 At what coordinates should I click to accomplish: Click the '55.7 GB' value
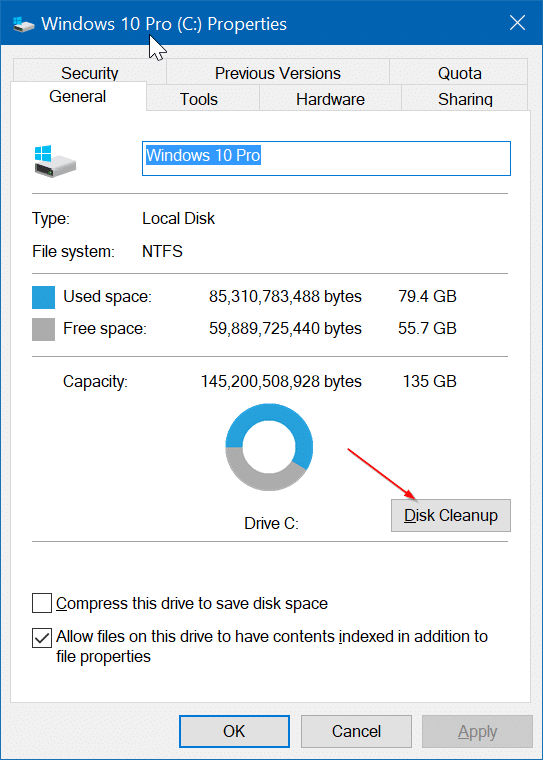427,328
